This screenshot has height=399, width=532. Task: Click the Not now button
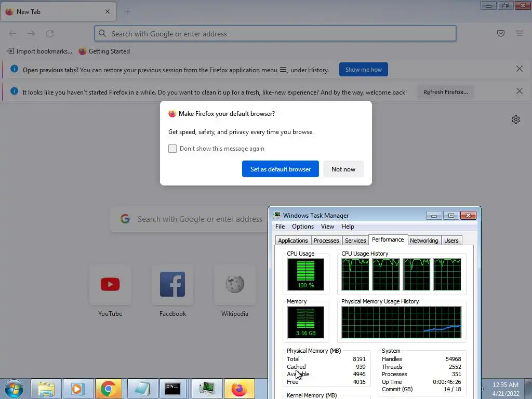[343, 169]
